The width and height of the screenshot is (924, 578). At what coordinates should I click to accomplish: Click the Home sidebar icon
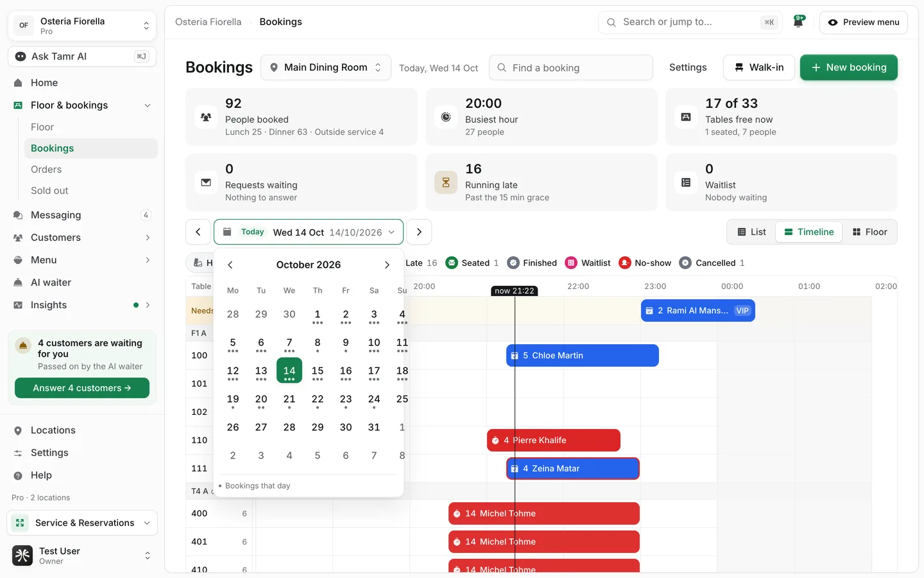tap(18, 83)
